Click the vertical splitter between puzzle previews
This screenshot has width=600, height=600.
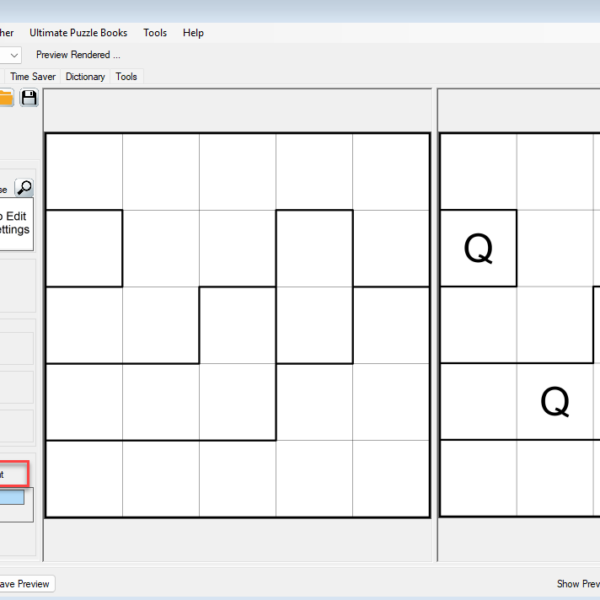point(434,325)
